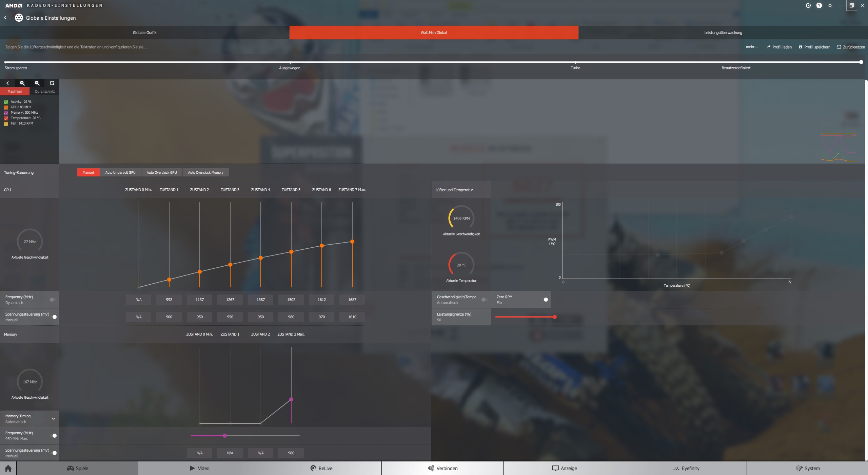Switch to the Leistungsüberwachung tab

click(723, 33)
